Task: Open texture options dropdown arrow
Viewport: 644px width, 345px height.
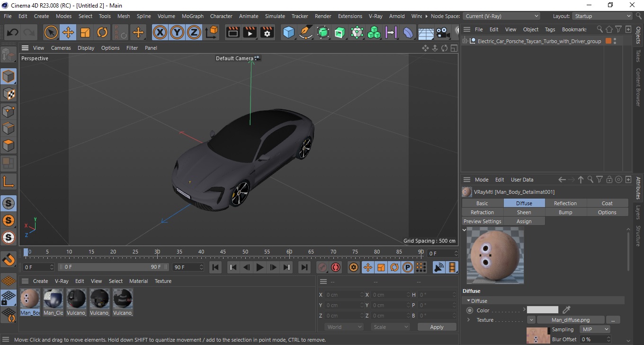Action: pos(531,320)
